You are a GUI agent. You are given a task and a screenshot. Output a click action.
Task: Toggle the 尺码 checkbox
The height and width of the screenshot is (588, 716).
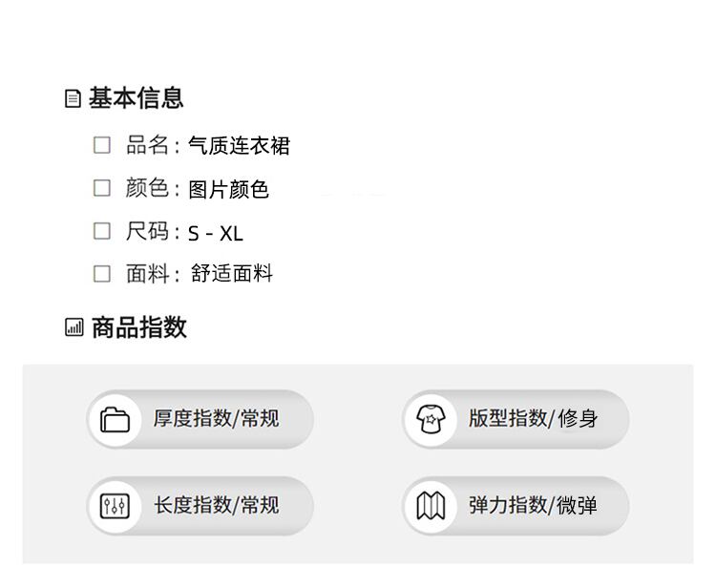pos(102,231)
